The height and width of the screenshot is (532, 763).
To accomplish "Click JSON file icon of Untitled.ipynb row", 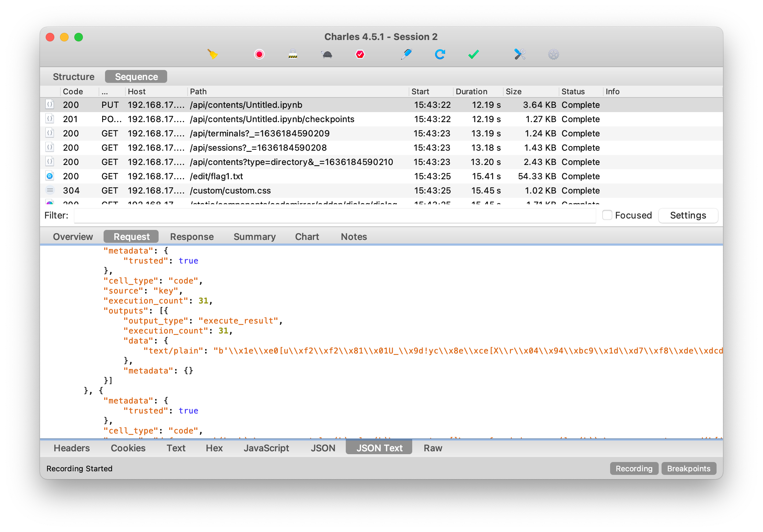I will click(50, 105).
